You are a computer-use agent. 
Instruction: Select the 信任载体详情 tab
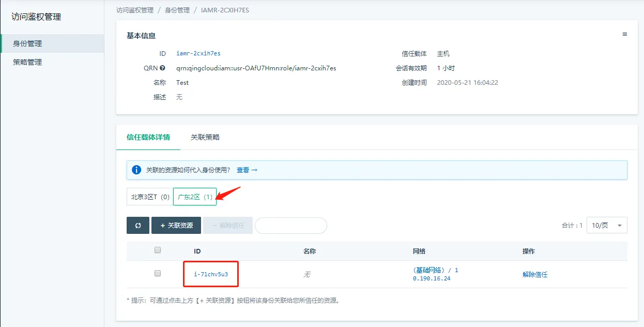tap(148, 137)
